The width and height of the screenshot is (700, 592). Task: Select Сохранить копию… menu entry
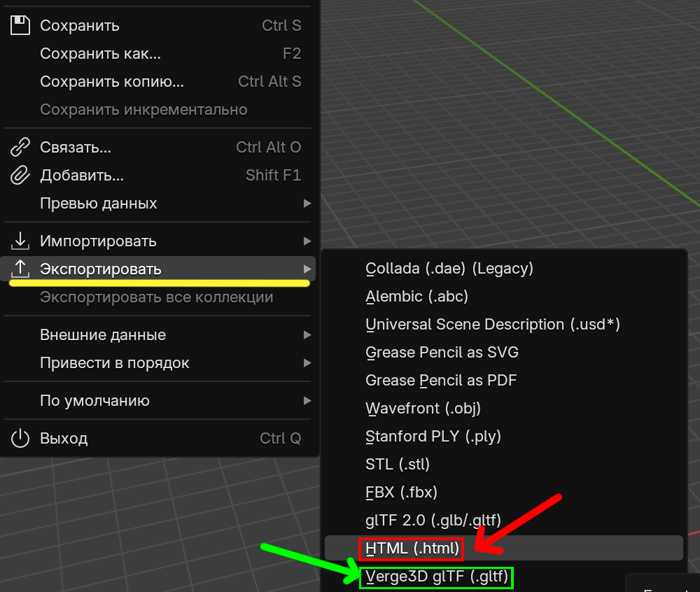pyautogui.click(x=157, y=82)
